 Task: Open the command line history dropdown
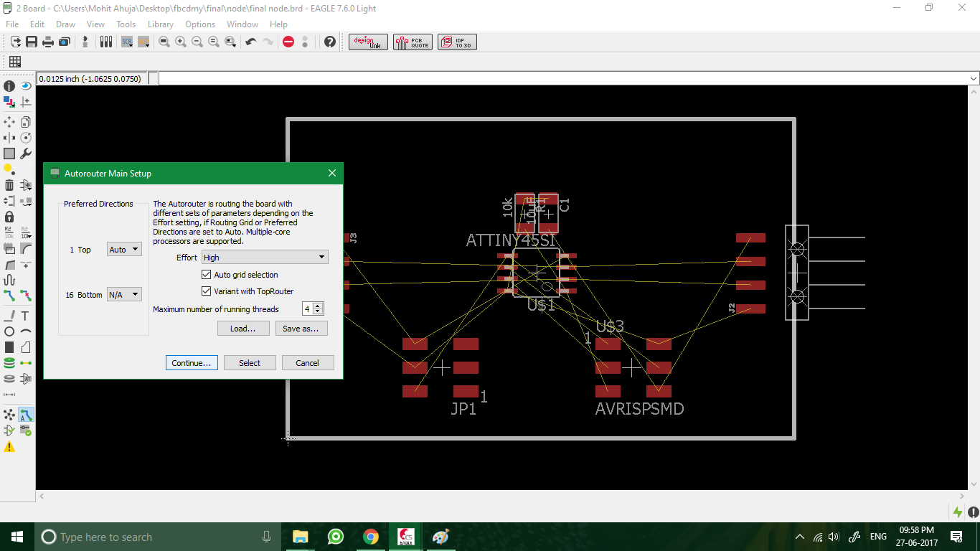[974, 79]
